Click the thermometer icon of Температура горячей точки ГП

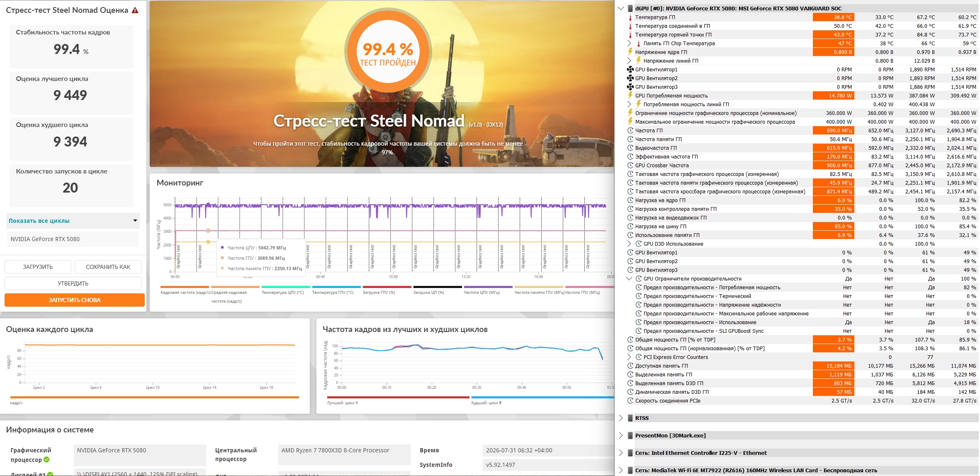(x=630, y=35)
